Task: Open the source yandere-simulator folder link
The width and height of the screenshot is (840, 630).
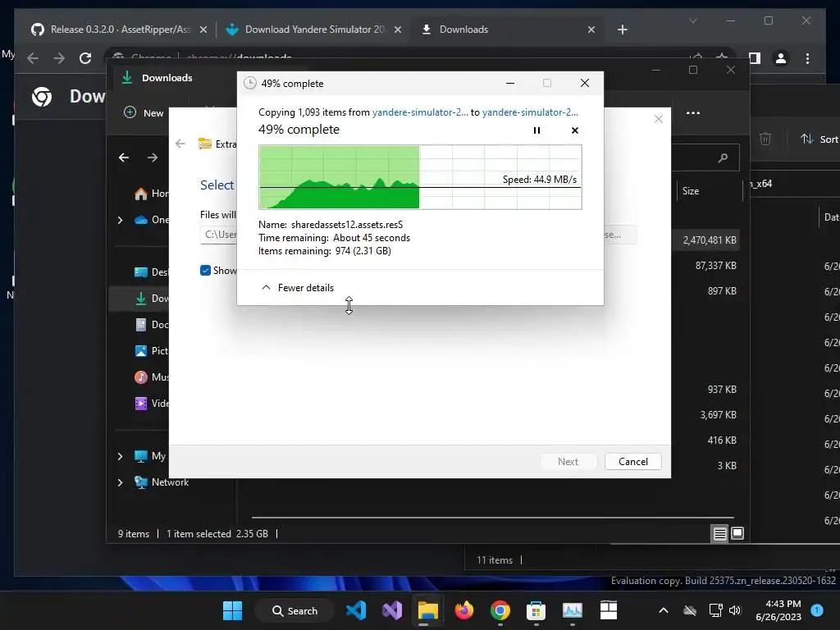Action: pyautogui.click(x=420, y=112)
